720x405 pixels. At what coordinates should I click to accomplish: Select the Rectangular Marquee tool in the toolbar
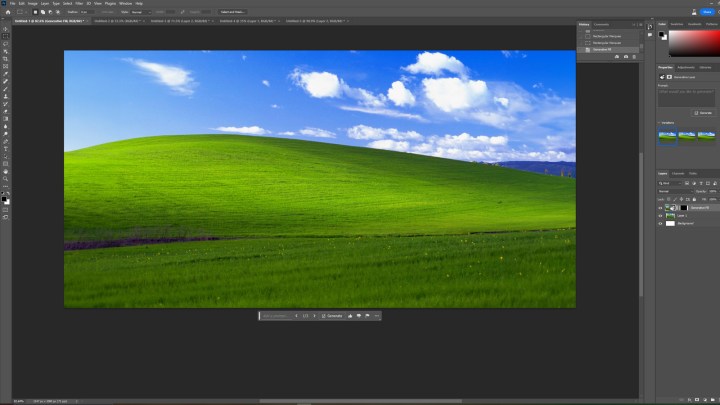click(6, 36)
